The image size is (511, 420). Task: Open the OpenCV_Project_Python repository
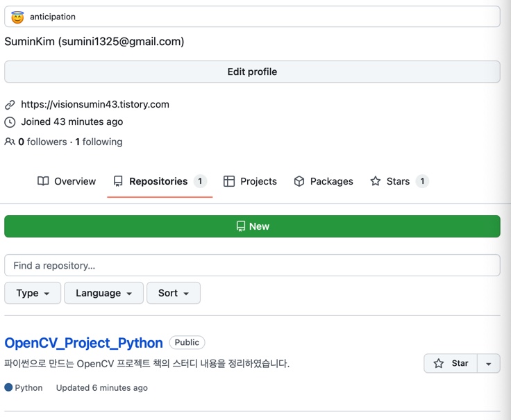[x=84, y=343]
